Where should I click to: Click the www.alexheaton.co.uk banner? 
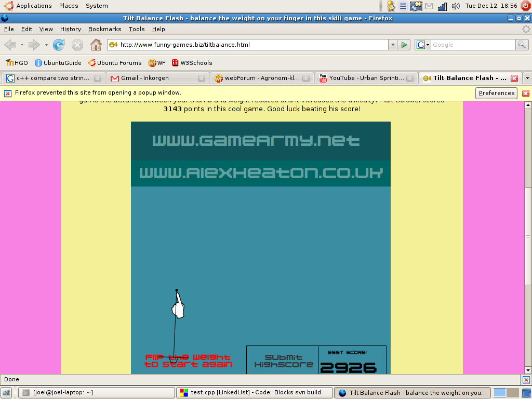pyautogui.click(x=261, y=172)
